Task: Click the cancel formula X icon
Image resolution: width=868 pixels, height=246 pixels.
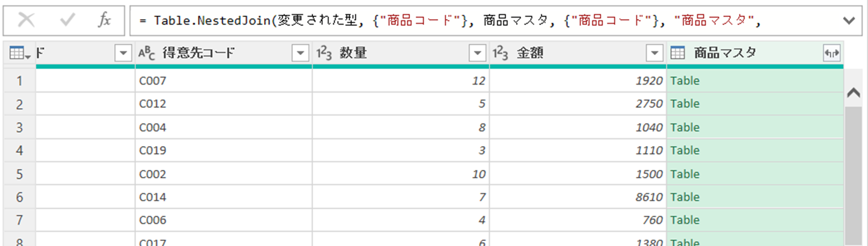Action: click(27, 20)
